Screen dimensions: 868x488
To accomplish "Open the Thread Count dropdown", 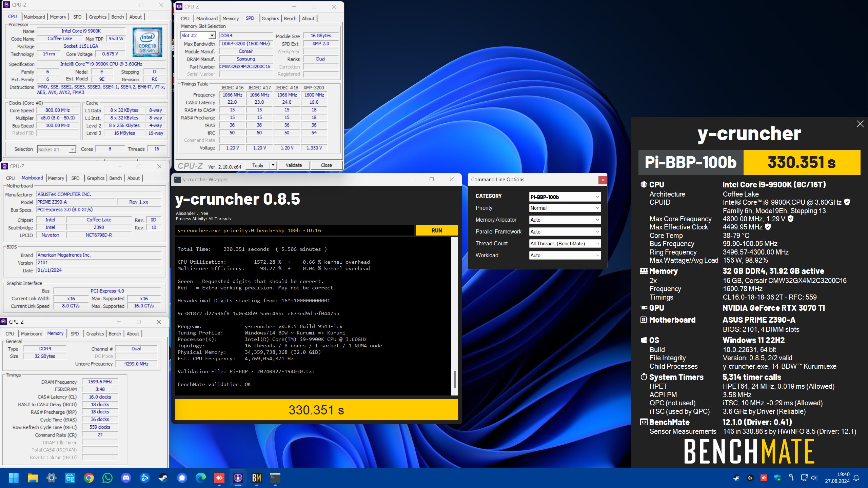I will 565,244.
